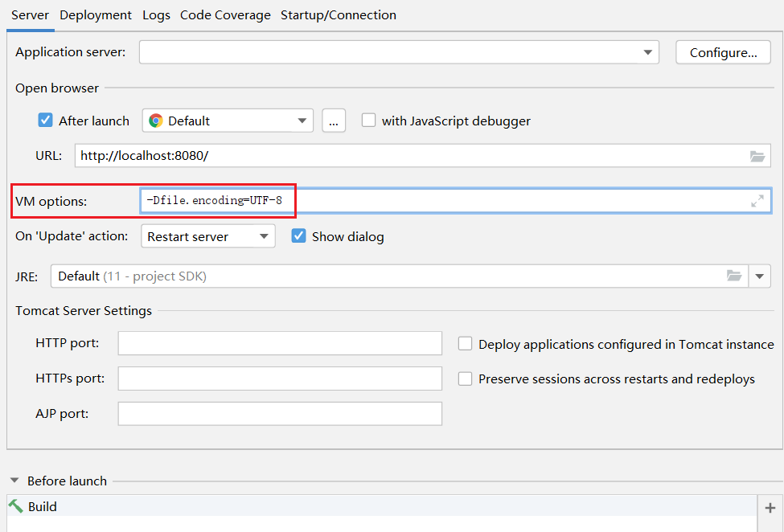Click the ellipsis browse browsers button
The height and width of the screenshot is (532, 784).
point(334,121)
